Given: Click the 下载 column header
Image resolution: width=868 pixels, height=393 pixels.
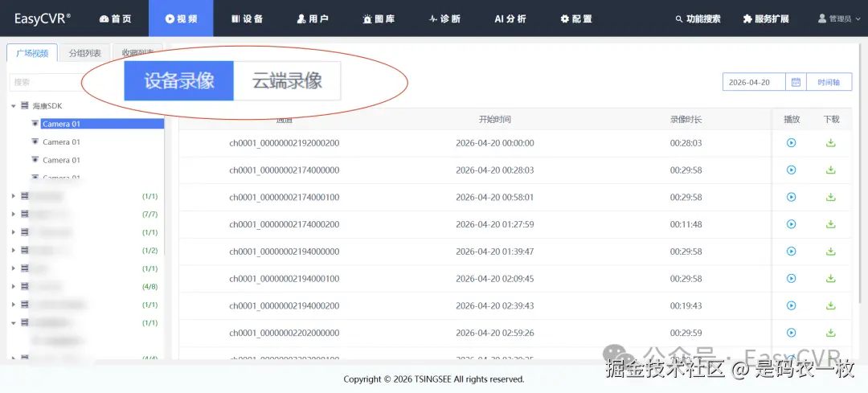Looking at the screenshot, I should 831,119.
